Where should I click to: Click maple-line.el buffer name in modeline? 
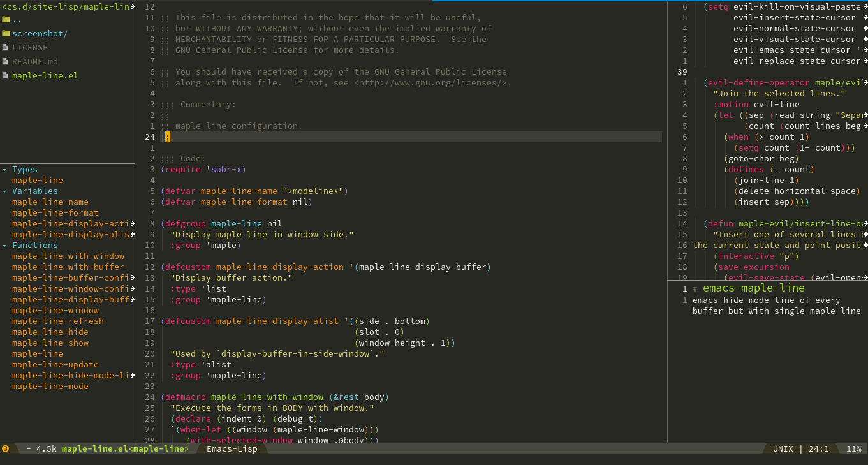tap(125, 449)
